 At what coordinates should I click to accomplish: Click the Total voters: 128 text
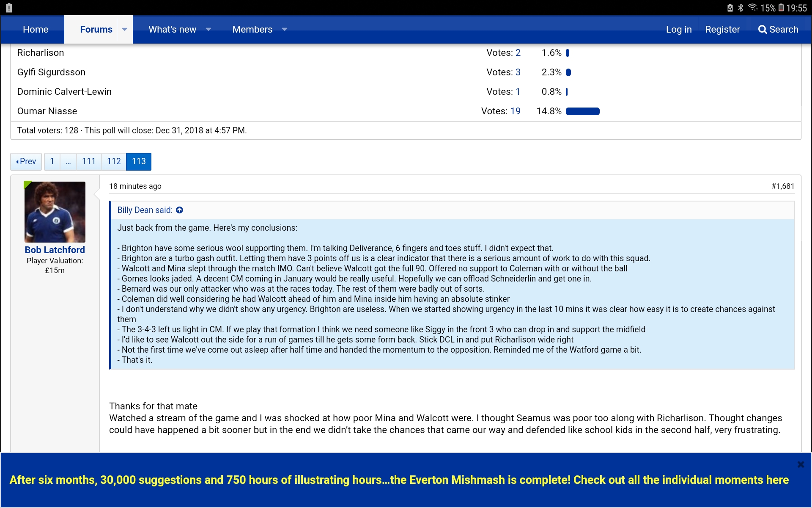pos(48,130)
